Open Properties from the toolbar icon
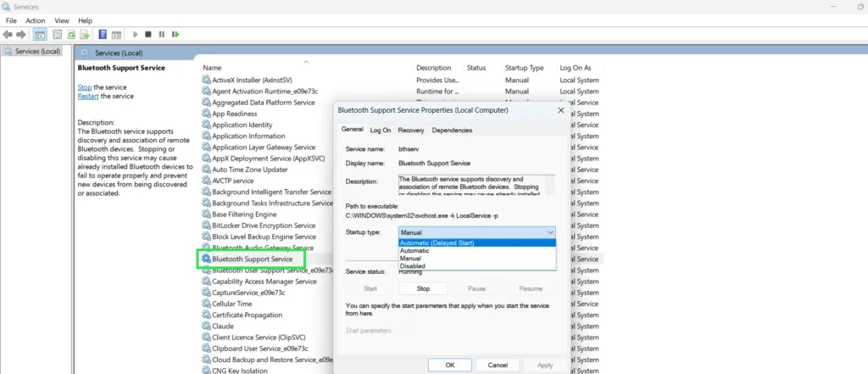The width and height of the screenshot is (868, 374). click(57, 35)
